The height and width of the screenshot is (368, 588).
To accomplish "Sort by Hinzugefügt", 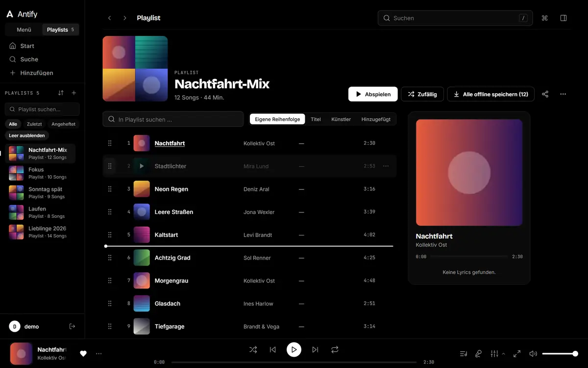I will [376, 119].
